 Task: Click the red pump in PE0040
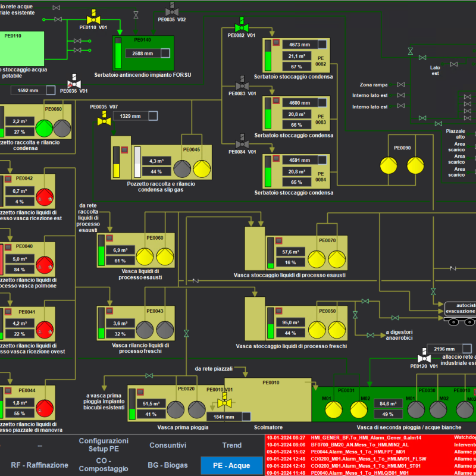coord(45,265)
